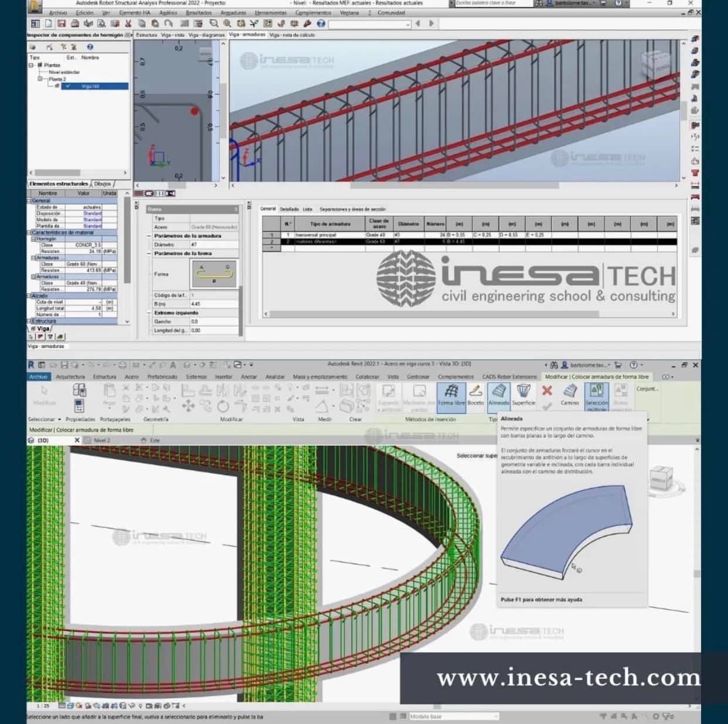The width and height of the screenshot is (728, 724).
Task: Click the Modificar arrow tool in Revit
Action: pyautogui.click(x=44, y=395)
